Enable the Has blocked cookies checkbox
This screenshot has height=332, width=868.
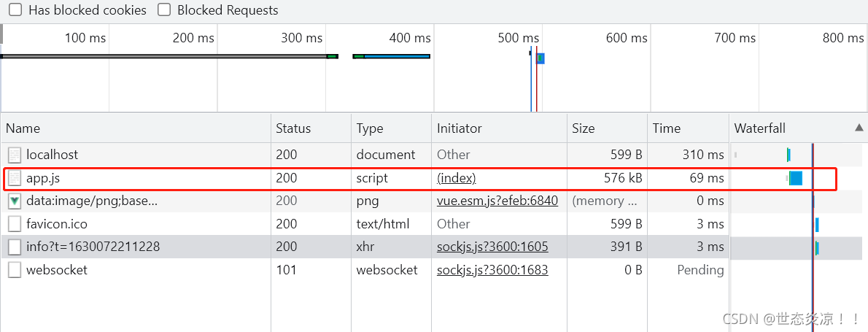(15, 10)
